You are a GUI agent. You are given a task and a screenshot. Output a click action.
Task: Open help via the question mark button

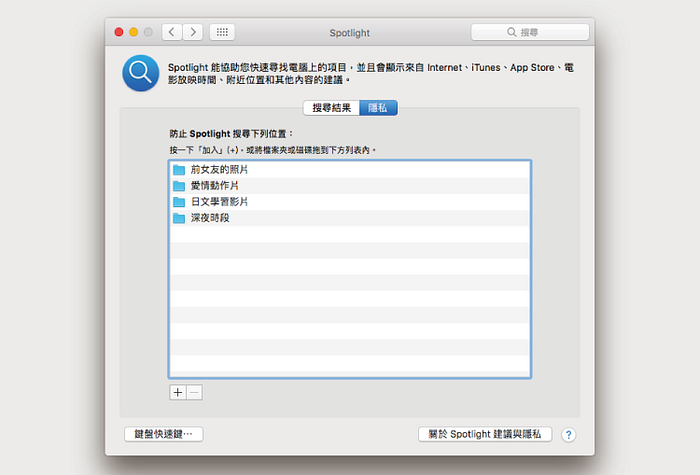click(x=568, y=434)
